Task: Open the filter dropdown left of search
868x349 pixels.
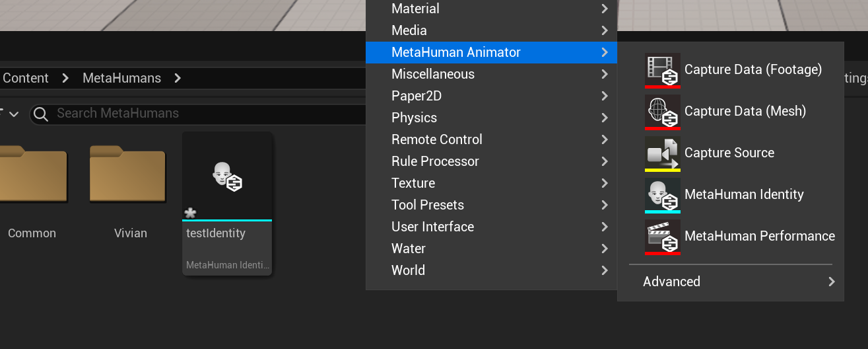Action: pos(10,114)
